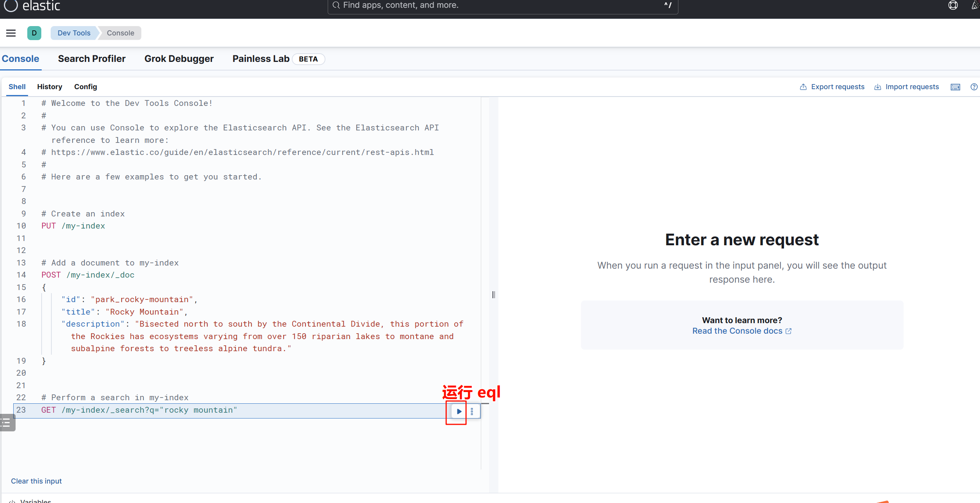This screenshot has width=980, height=503.
Task: Toggle the list panel icon at left edge
Action: [6, 422]
